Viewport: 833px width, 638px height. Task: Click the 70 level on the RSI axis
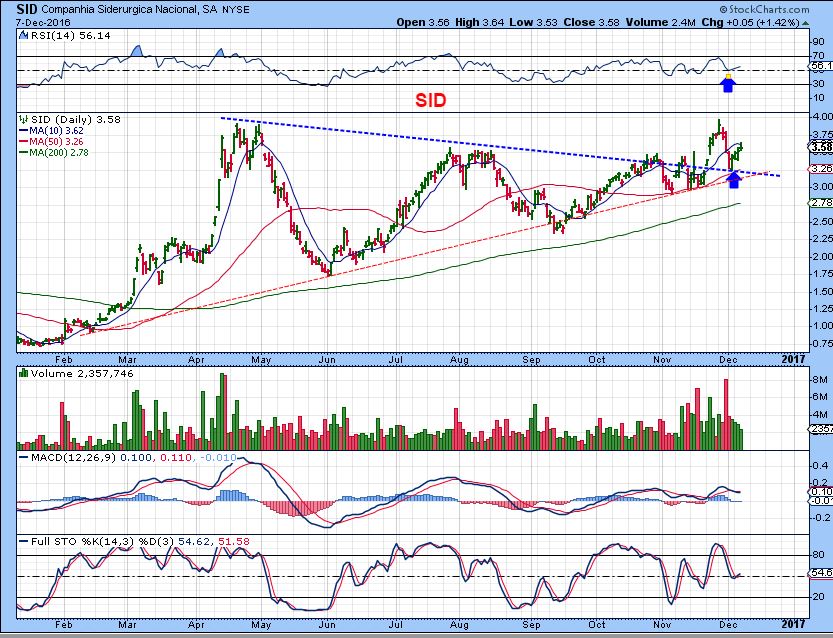[819, 56]
